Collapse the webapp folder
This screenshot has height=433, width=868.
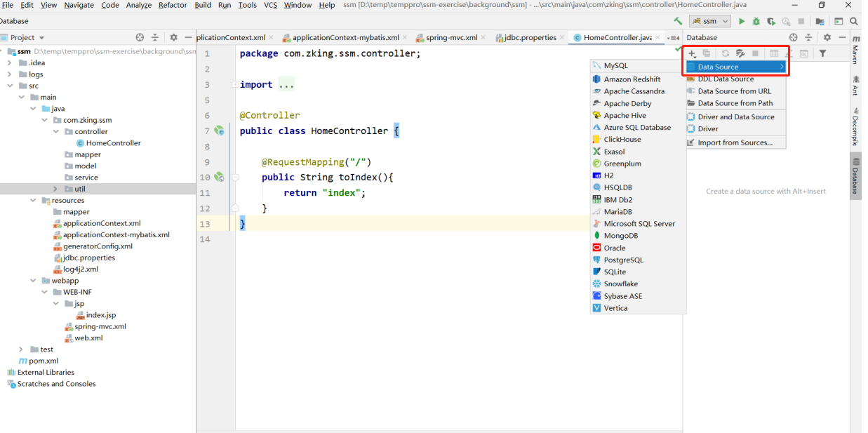tap(34, 281)
